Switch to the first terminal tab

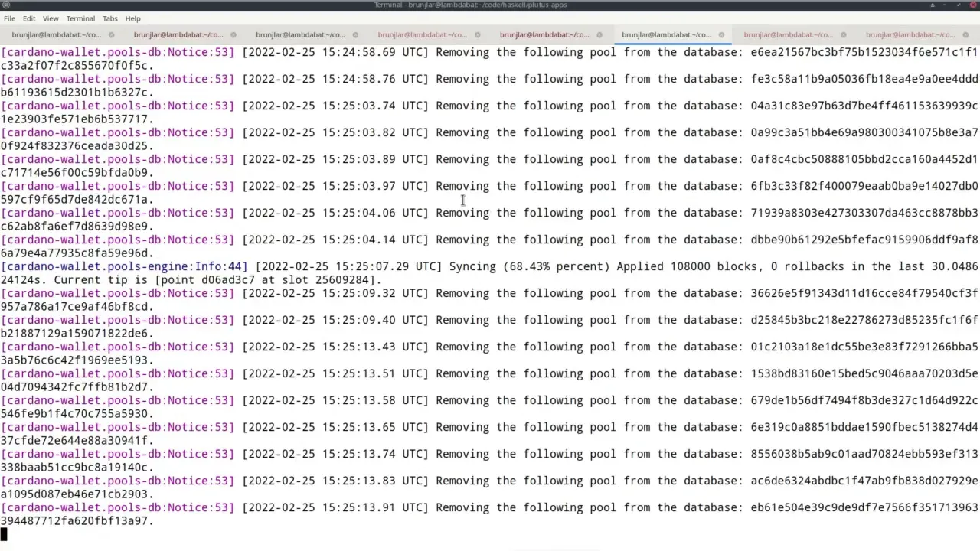pyautogui.click(x=56, y=34)
